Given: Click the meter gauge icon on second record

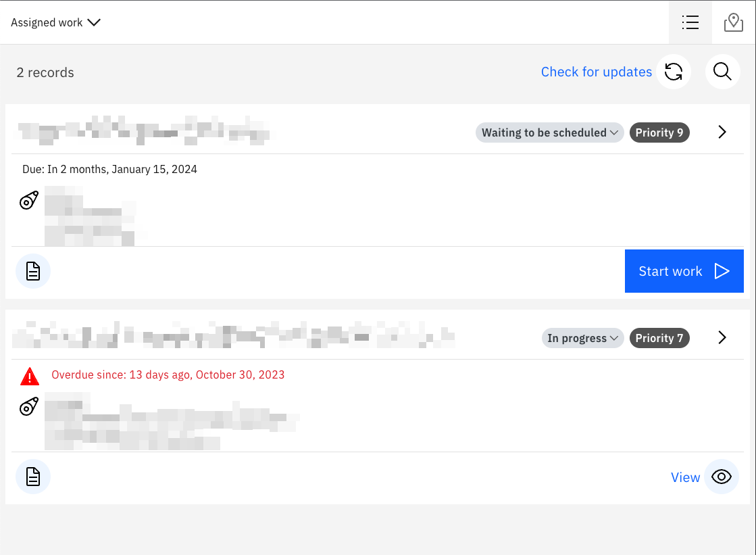Looking at the screenshot, I should coord(28,406).
